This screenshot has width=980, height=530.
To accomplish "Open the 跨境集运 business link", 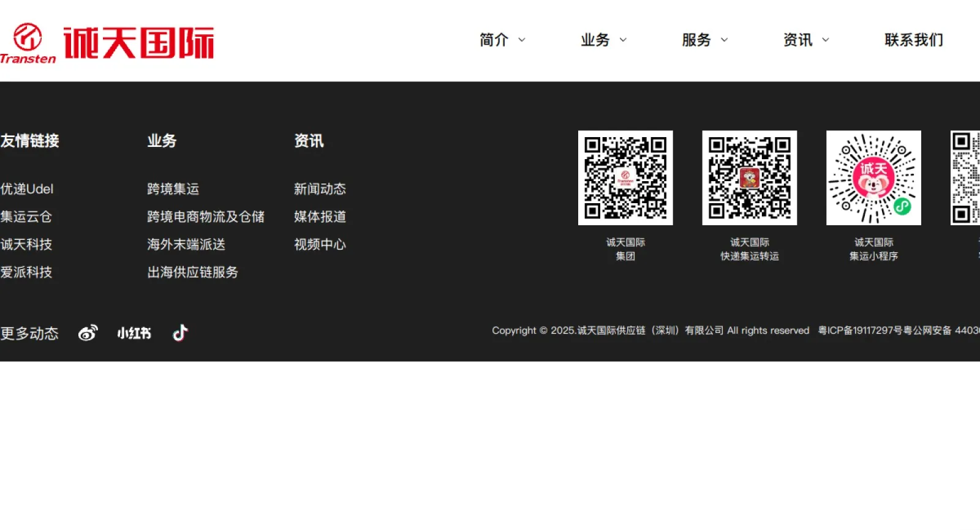I will point(173,189).
